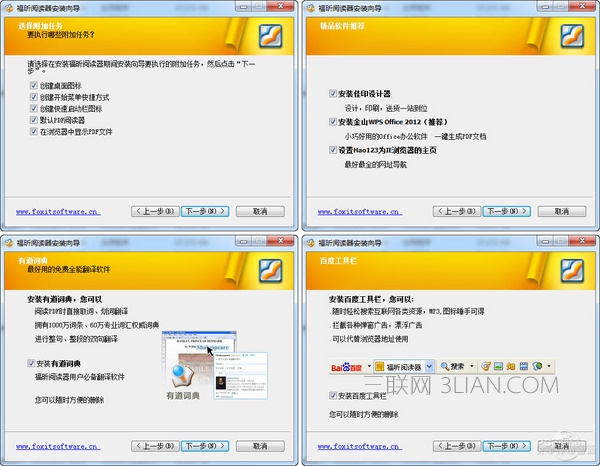Click the Foxit logo in the 有道词典 window header
Viewport: 600px width, 466px height.
(x=271, y=271)
